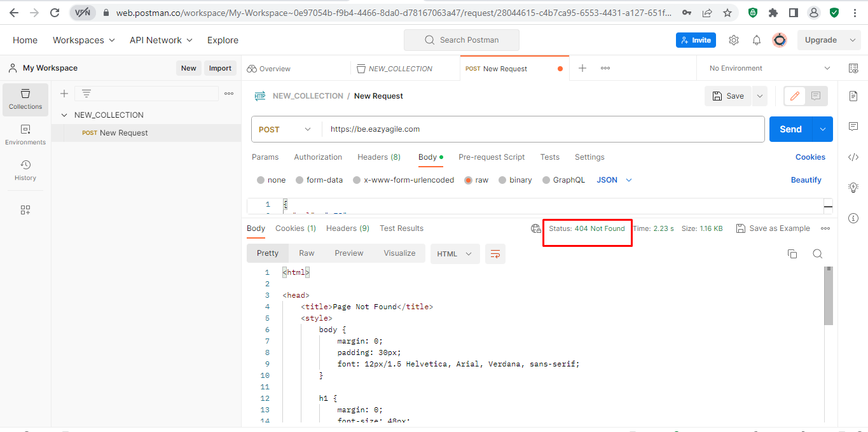Select binary body type
This screenshot has width=868, height=432.
503,180
